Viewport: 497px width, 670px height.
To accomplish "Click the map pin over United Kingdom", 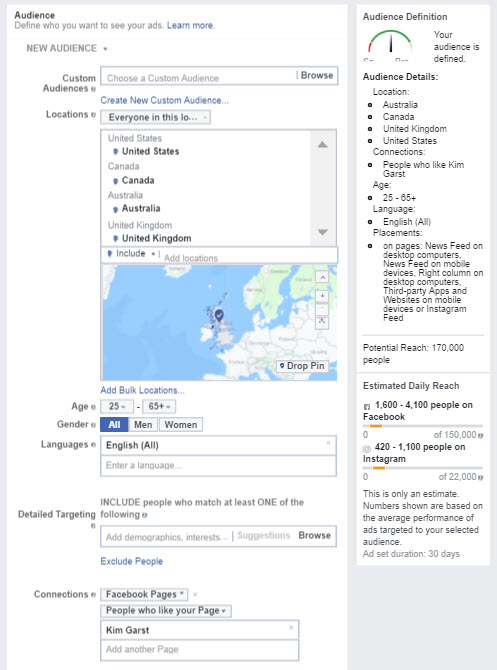I will coord(219,316).
